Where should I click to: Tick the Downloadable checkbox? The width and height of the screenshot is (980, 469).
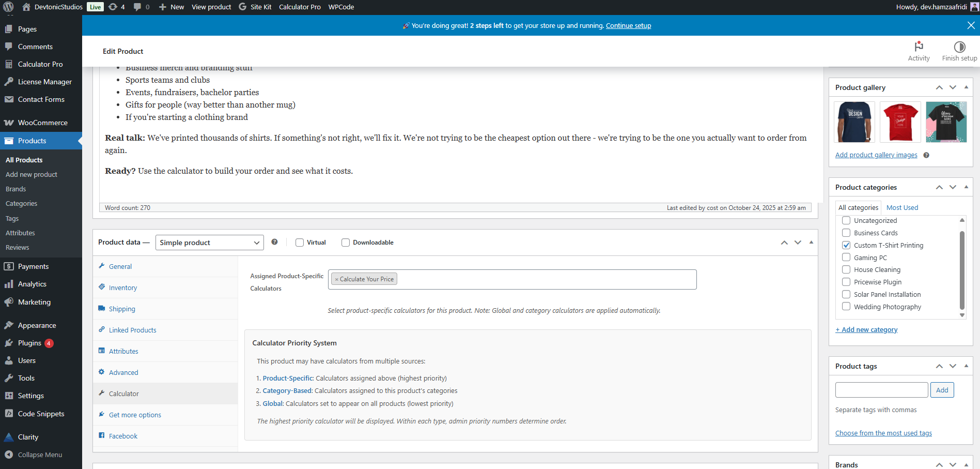[346, 243]
